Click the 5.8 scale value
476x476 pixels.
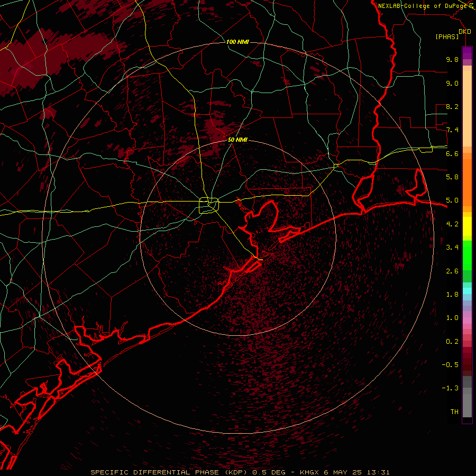click(x=452, y=177)
